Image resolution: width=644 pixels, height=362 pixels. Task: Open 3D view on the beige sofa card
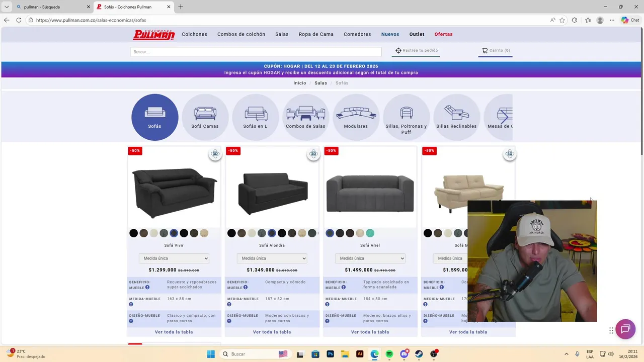click(x=510, y=154)
